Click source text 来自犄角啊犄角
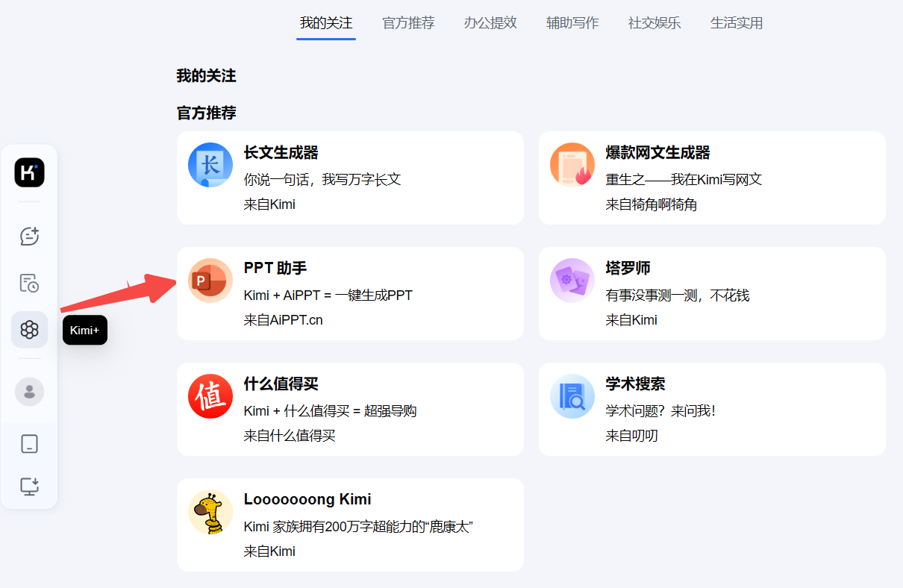 [652, 204]
